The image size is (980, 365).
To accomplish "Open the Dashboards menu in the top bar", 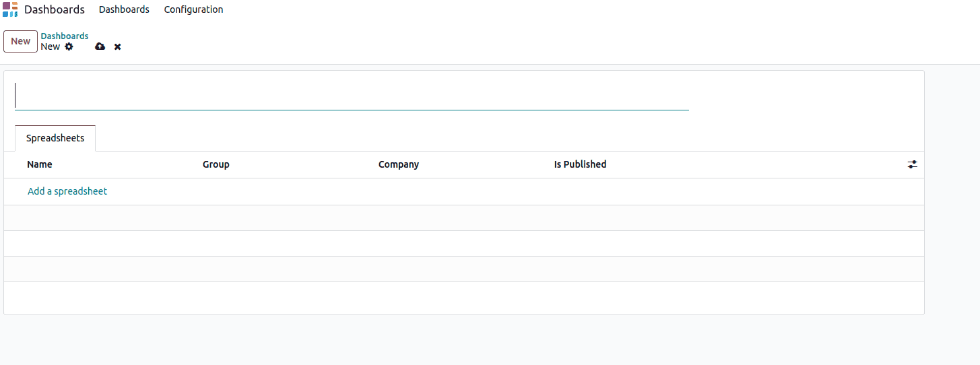I will pyautogui.click(x=124, y=9).
